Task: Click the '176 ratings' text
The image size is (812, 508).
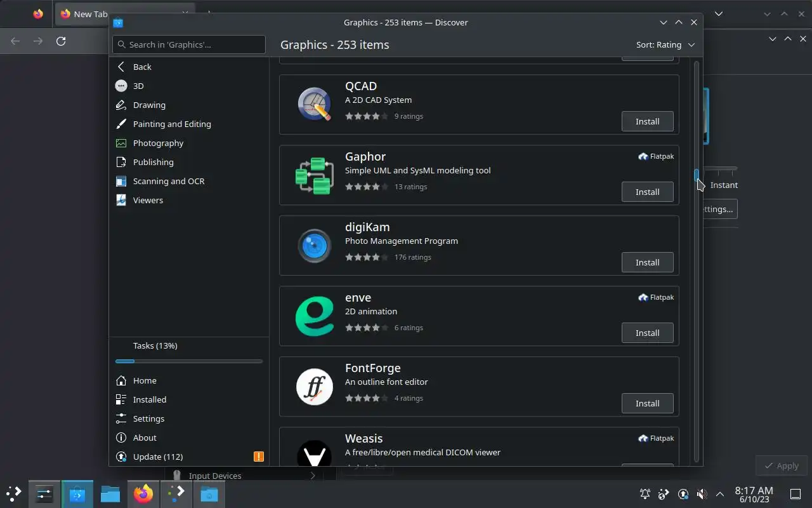Action: 412,257
